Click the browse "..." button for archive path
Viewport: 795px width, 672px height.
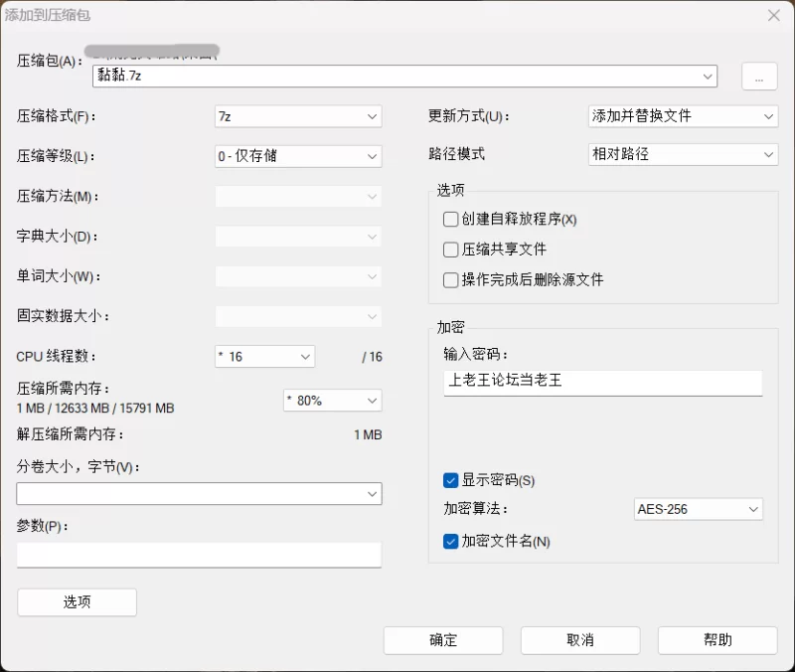pyautogui.click(x=758, y=77)
